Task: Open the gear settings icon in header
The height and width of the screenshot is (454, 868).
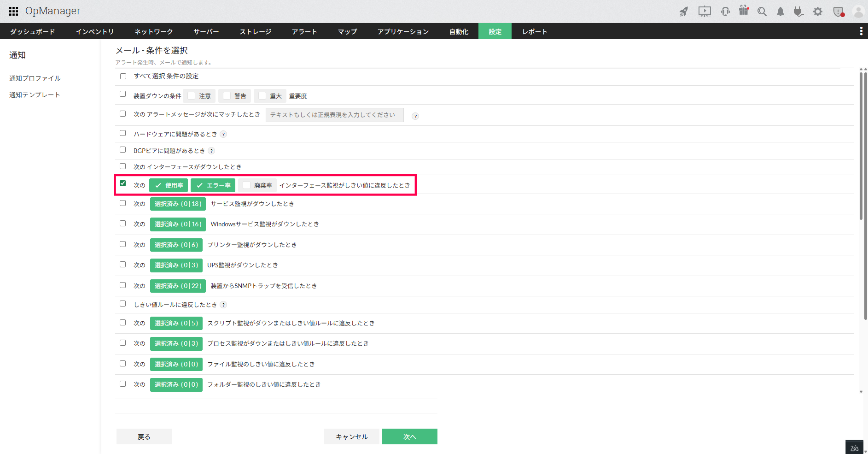Action: coord(818,12)
